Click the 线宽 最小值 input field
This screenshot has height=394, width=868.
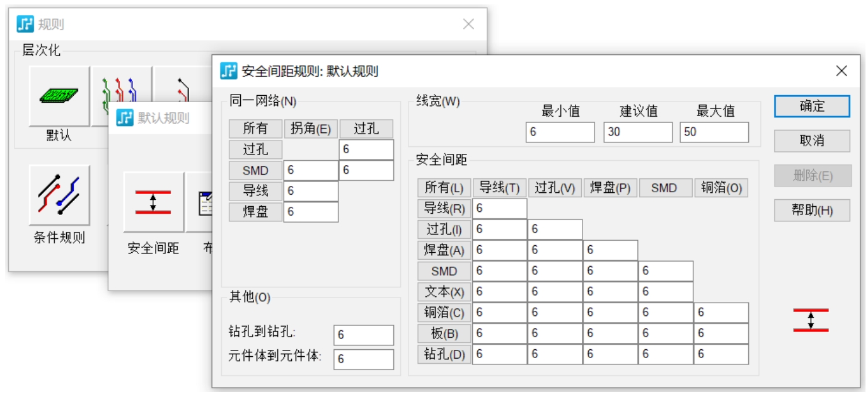[x=560, y=132]
